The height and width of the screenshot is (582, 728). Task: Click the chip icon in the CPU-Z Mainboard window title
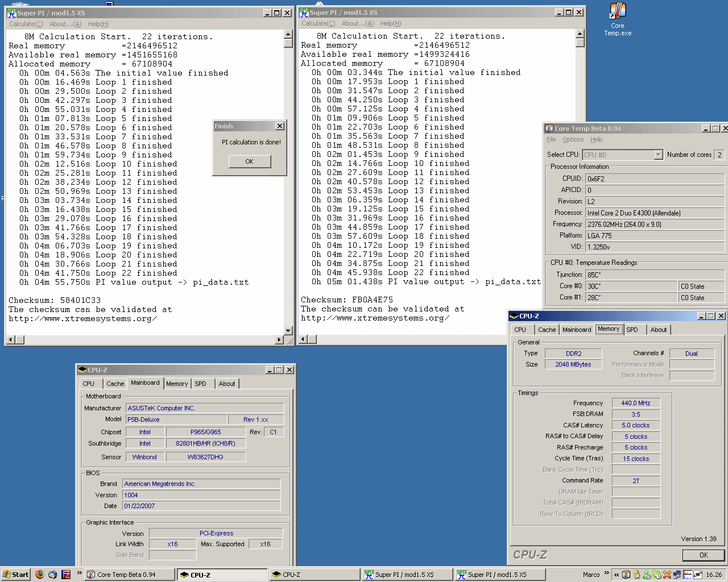coord(82,369)
